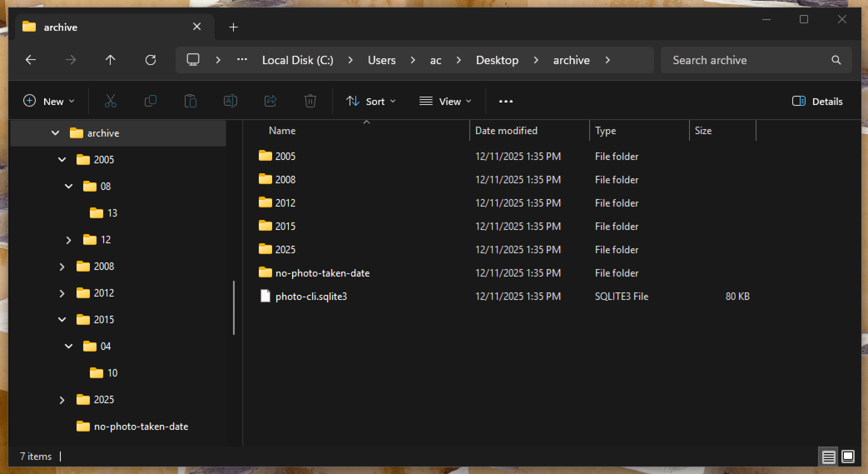Collapse the 2015 tree node
The height and width of the screenshot is (474, 868).
[62, 319]
